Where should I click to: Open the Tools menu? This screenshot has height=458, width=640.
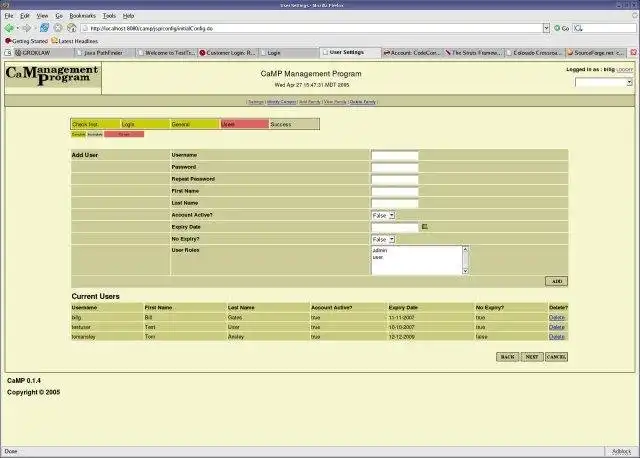coord(109,16)
